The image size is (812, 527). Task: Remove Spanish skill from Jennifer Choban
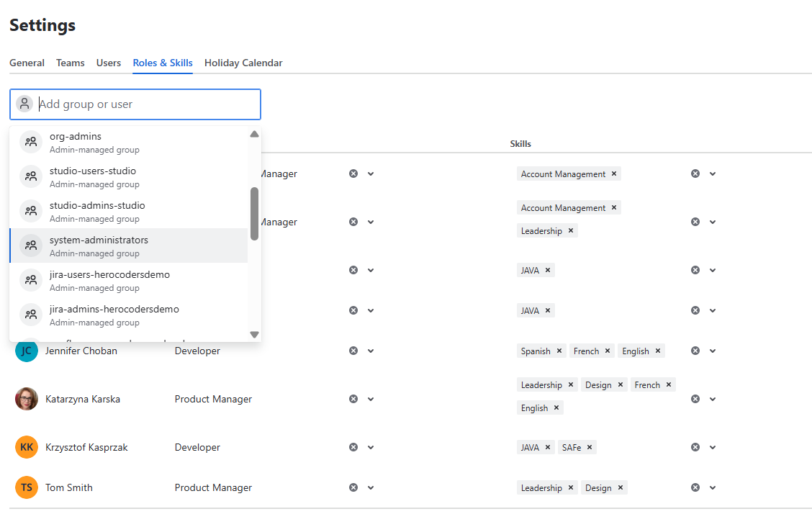pos(559,351)
